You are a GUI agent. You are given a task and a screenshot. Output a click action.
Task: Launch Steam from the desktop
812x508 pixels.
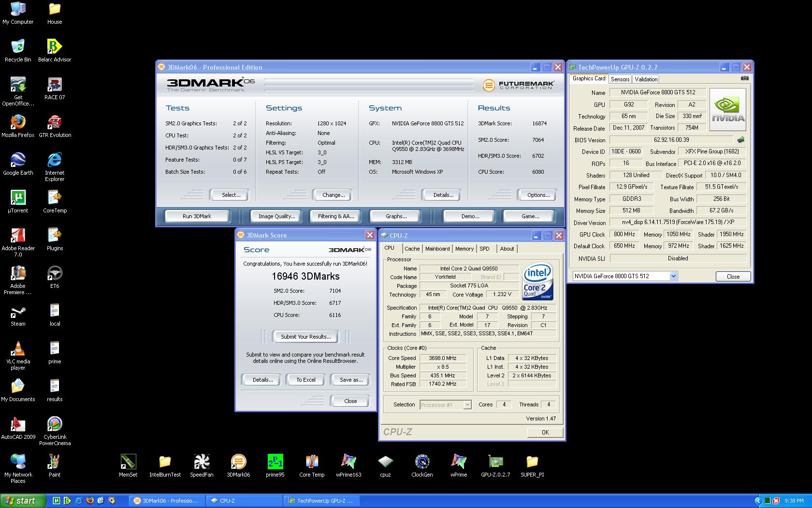[x=18, y=314]
